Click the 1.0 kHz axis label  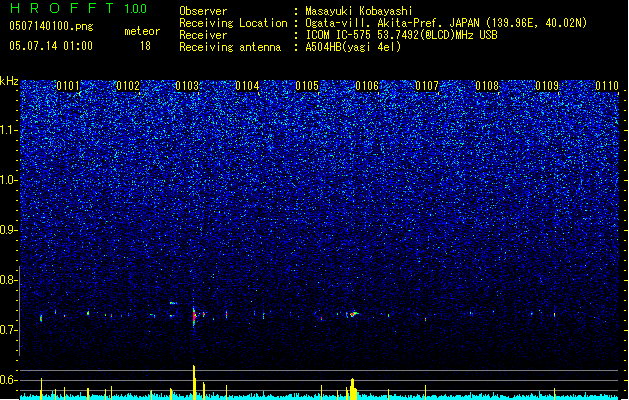[9, 180]
